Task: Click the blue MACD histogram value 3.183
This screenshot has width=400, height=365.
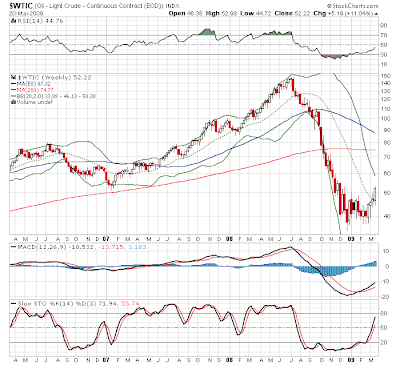Action: click(x=137, y=247)
